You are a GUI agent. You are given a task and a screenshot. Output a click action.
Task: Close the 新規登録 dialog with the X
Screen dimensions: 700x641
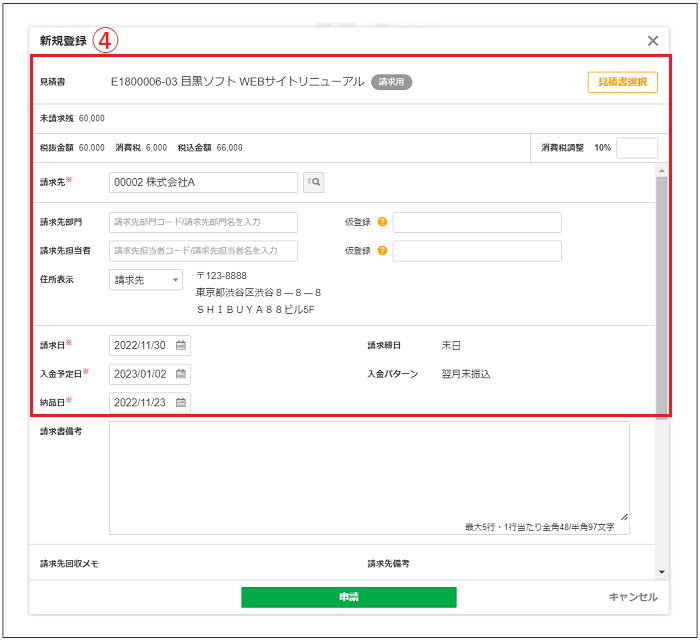coord(653,41)
